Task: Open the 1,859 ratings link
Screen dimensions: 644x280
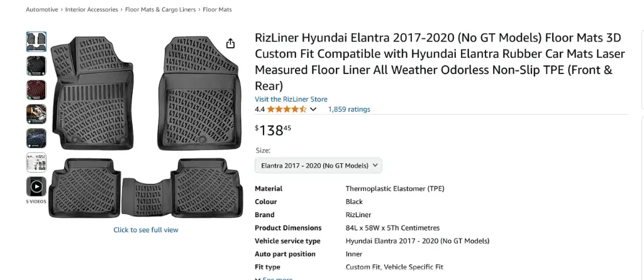Action: pyautogui.click(x=349, y=109)
